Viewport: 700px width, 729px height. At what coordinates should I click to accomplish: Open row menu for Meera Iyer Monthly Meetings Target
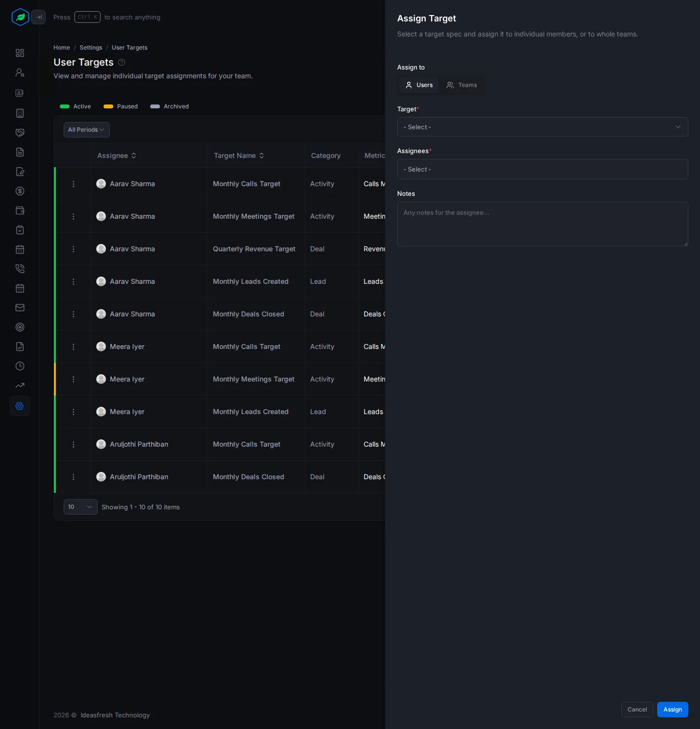point(73,379)
